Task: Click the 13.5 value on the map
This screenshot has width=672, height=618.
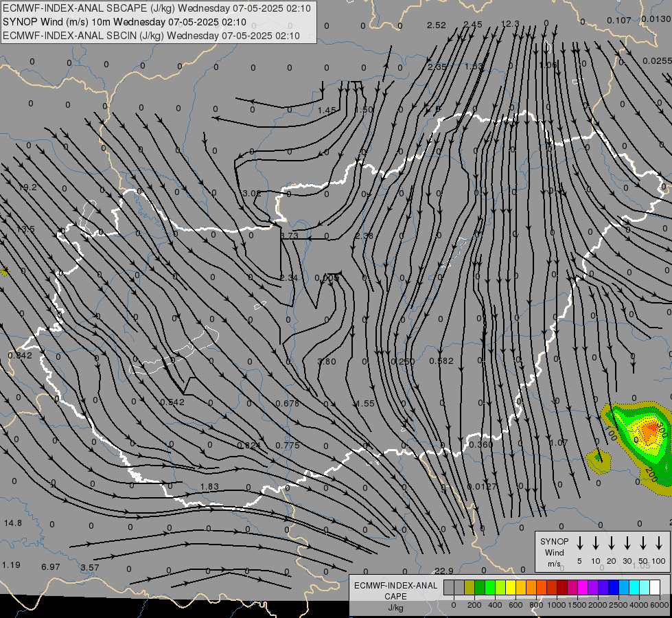Action: click(x=25, y=229)
